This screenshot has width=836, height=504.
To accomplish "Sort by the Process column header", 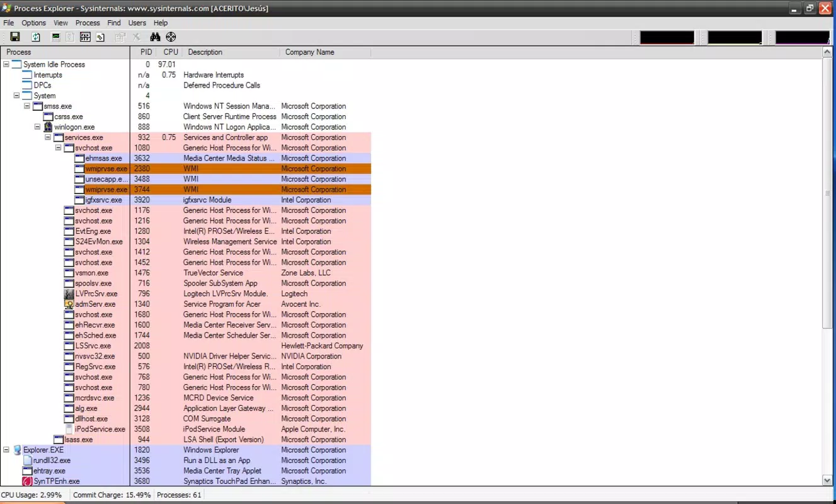I will tap(66, 52).
